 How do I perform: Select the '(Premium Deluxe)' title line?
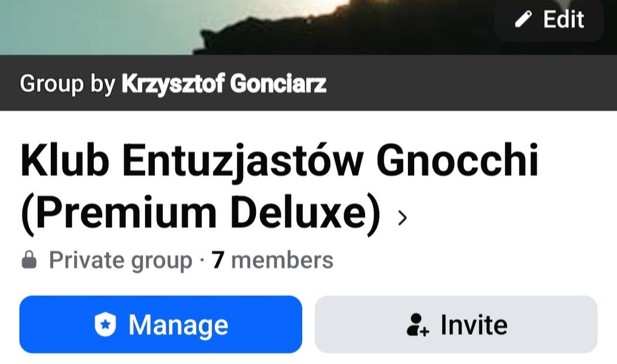(x=200, y=214)
